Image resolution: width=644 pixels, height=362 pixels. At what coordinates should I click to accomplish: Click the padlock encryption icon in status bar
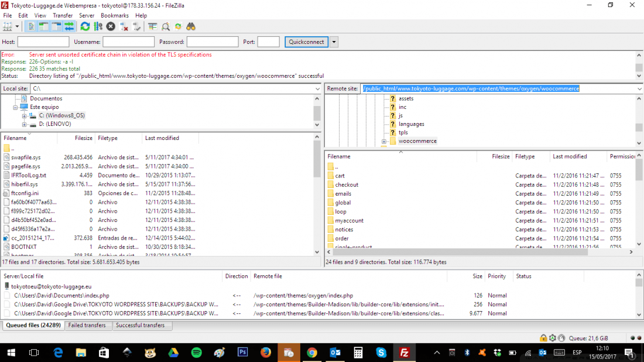(x=543, y=338)
